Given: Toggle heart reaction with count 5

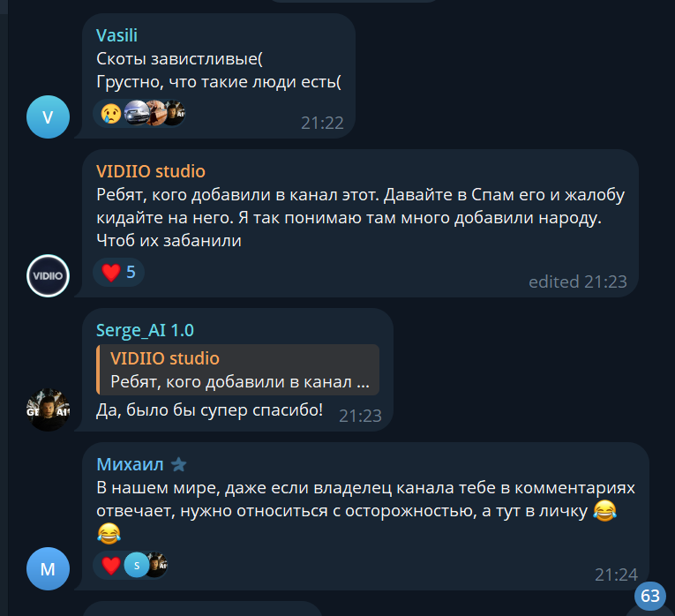Looking at the screenshot, I should click(118, 272).
